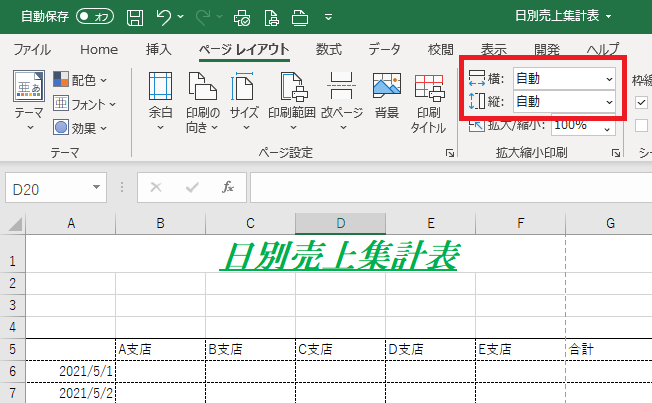Expand the Fonts (フォント) dropdown

(x=84, y=103)
